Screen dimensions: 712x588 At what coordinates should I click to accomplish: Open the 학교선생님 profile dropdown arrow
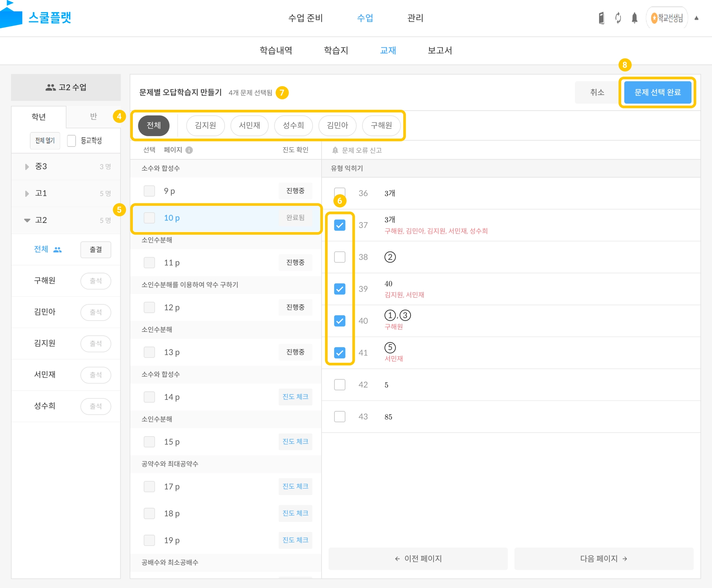click(x=696, y=18)
